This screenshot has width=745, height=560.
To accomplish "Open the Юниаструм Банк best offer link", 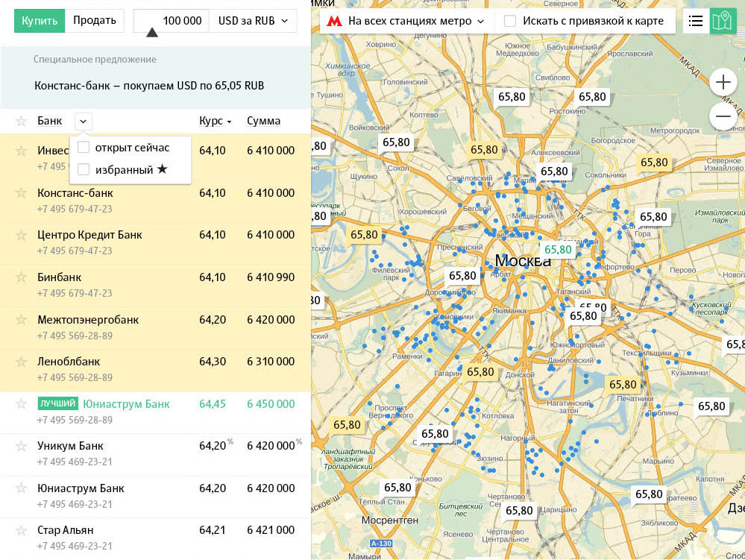I will pyautogui.click(x=126, y=404).
